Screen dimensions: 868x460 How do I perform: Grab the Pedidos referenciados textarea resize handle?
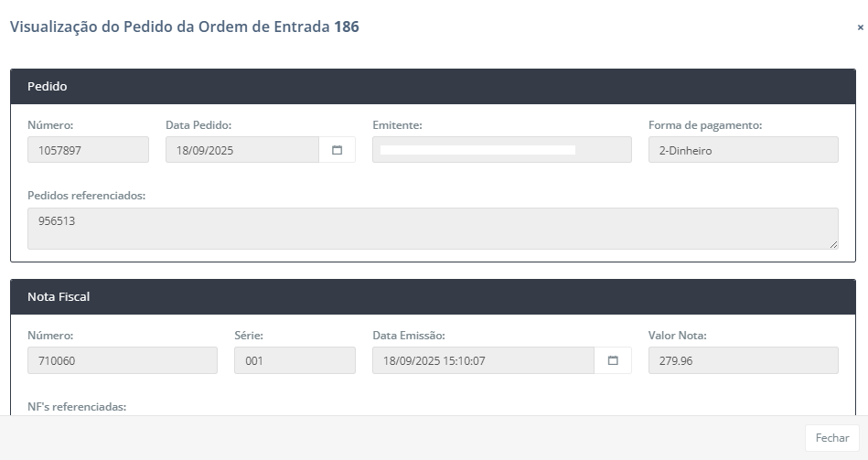pos(833,244)
